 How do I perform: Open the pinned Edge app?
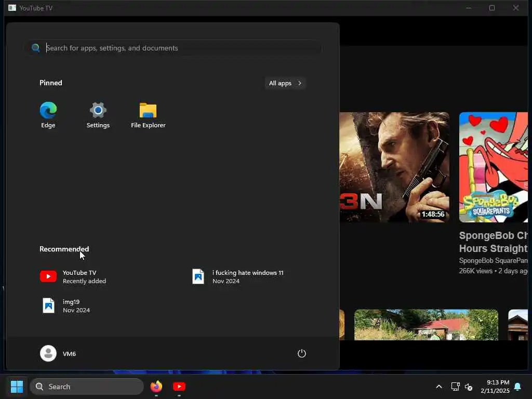point(48,115)
